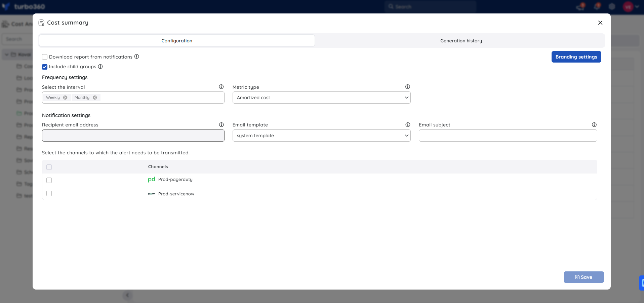Close the Cost summary dialog

[x=600, y=23]
